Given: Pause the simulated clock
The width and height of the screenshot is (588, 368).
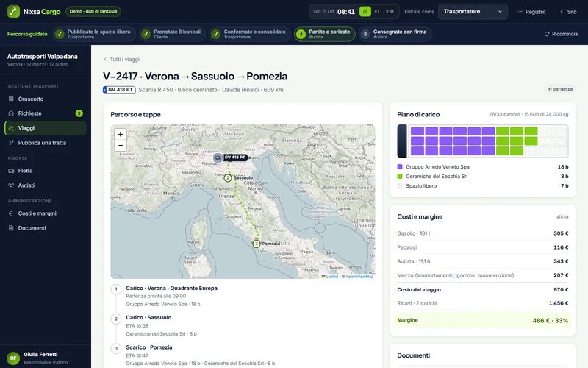Looking at the screenshot, I should pos(365,11).
